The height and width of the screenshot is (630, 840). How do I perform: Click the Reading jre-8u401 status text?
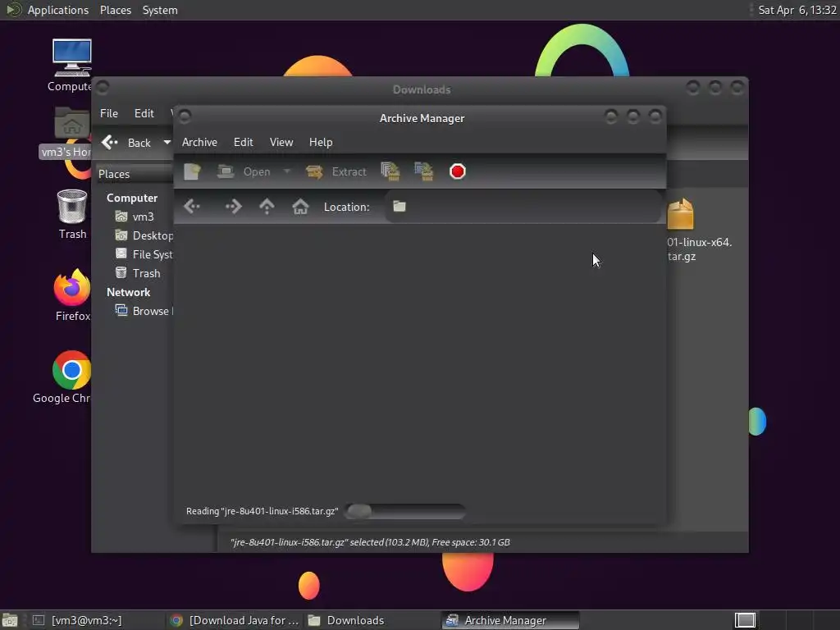pyautogui.click(x=262, y=511)
